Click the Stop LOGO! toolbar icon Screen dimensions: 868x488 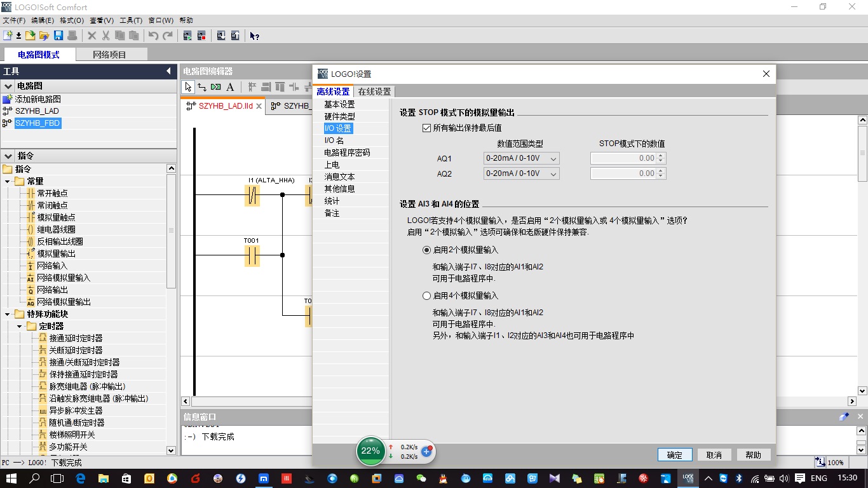click(x=201, y=36)
